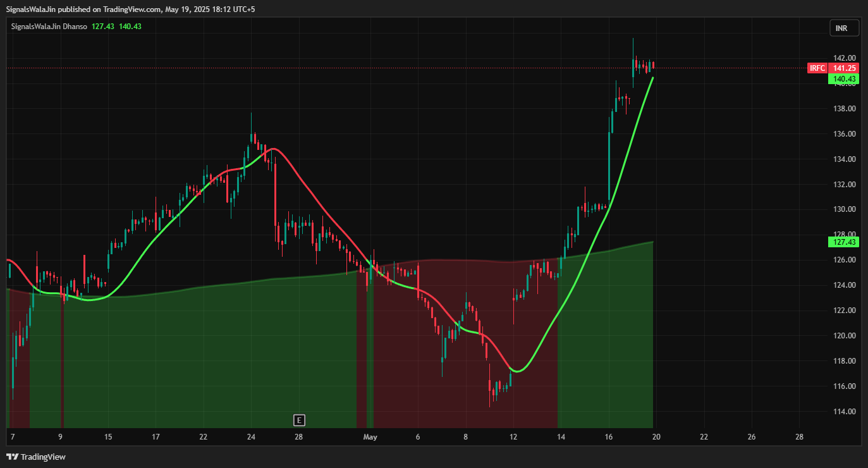Click the 126.00 price scale label
Image resolution: width=868 pixels, height=468 pixels.
(x=844, y=260)
